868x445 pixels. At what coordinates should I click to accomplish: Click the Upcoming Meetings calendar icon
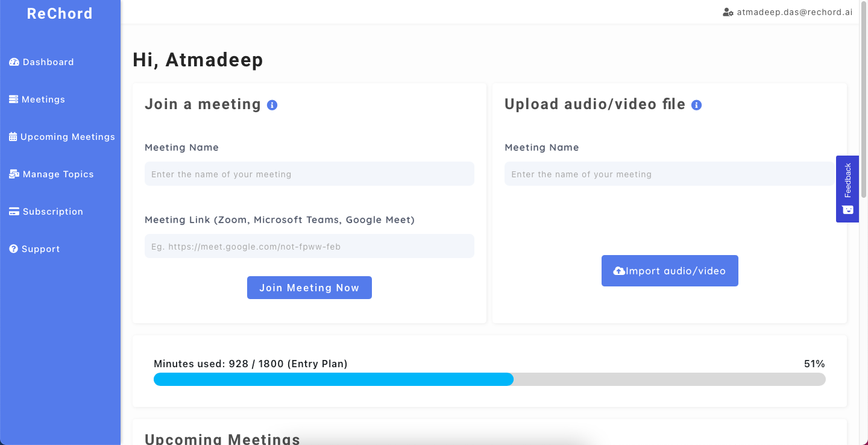pos(13,137)
